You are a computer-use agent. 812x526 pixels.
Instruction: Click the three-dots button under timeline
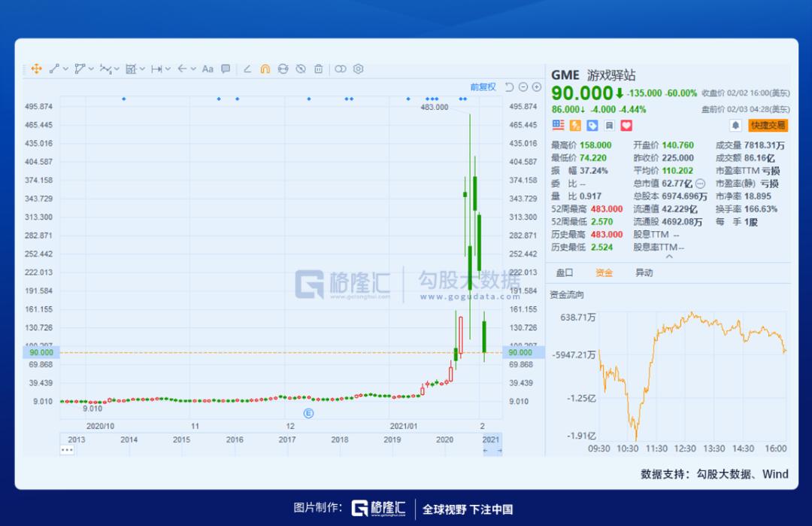68,450
